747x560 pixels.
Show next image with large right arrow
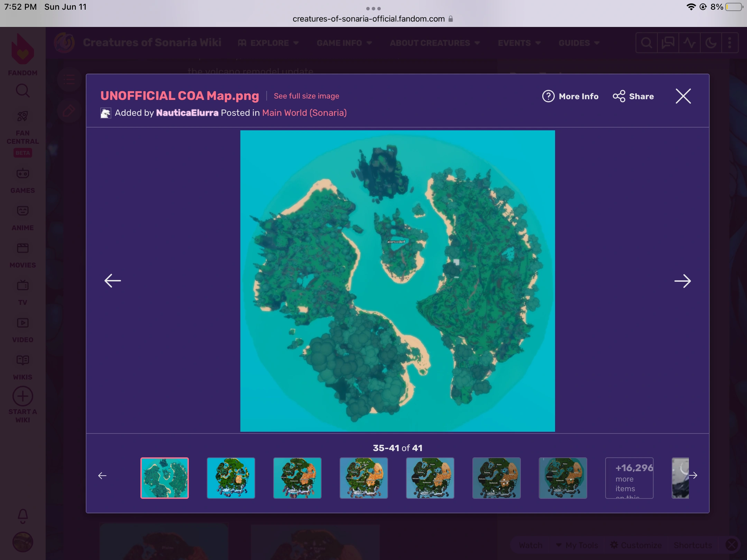pyautogui.click(x=683, y=281)
